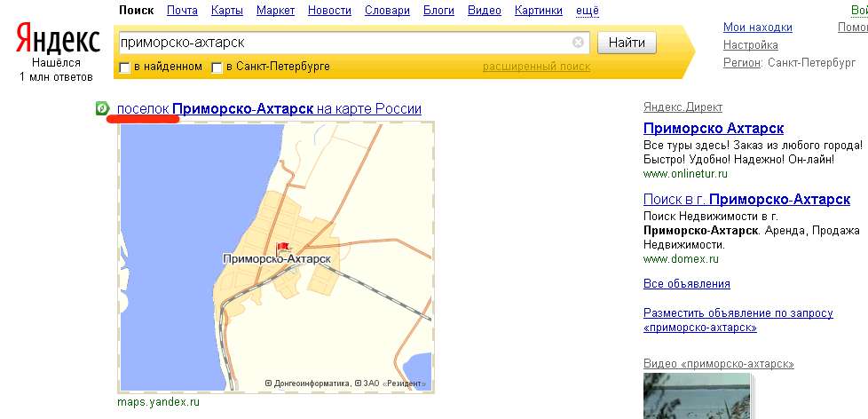Click the 'Нашёлся 1 млн ответов' text
The image size is (868, 419).
[x=56, y=70]
